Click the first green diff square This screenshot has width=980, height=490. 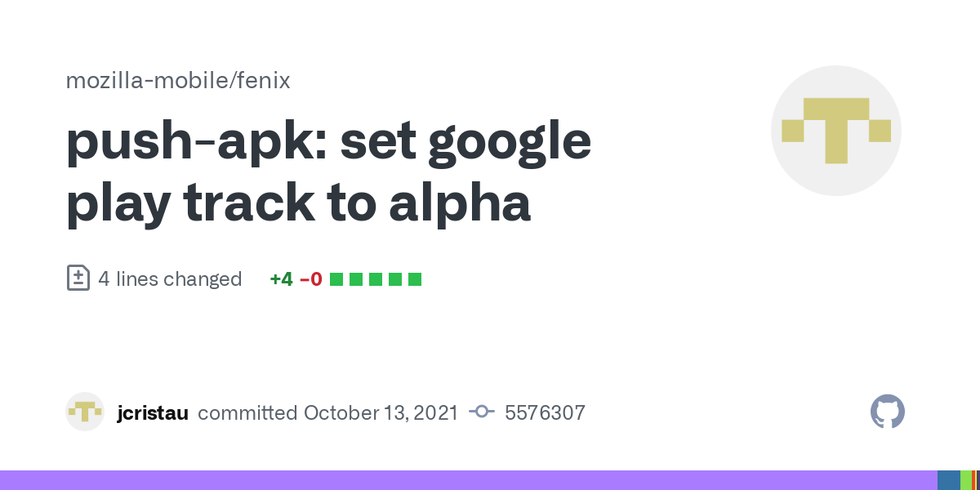click(336, 279)
